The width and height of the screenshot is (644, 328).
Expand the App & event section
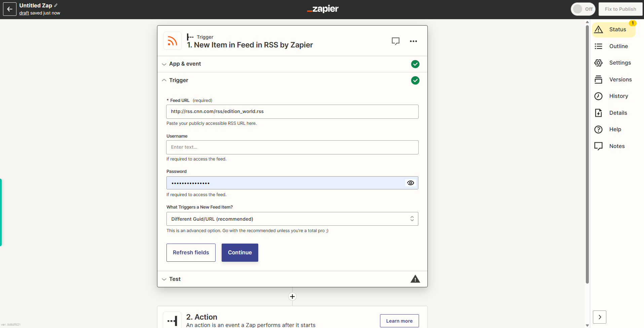click(292, 64)
